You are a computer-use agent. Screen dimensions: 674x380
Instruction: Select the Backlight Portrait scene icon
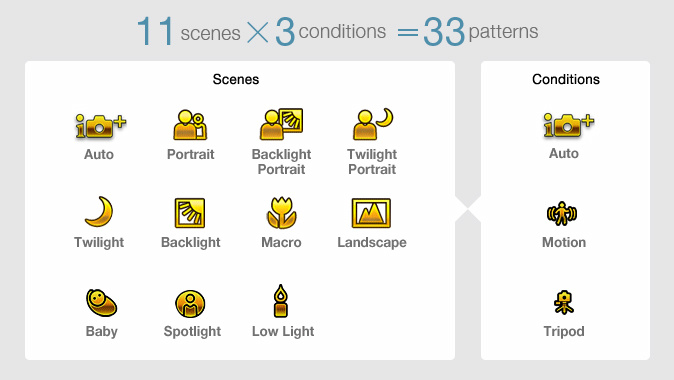click(x=281, y=124)
